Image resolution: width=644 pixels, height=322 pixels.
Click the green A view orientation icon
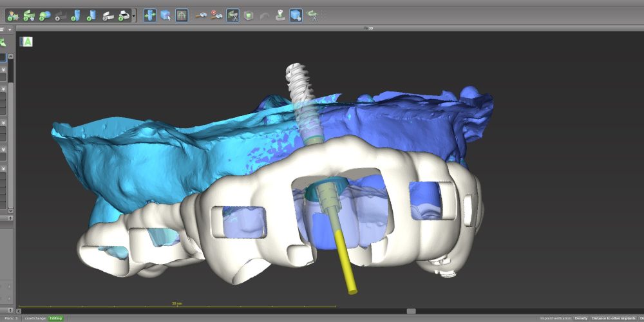28,42
